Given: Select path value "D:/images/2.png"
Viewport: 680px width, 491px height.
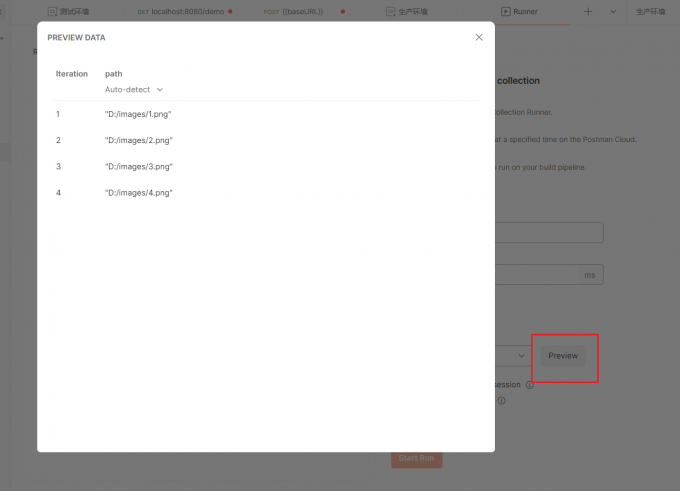Looking at the screenshot, I should [139, 140].
